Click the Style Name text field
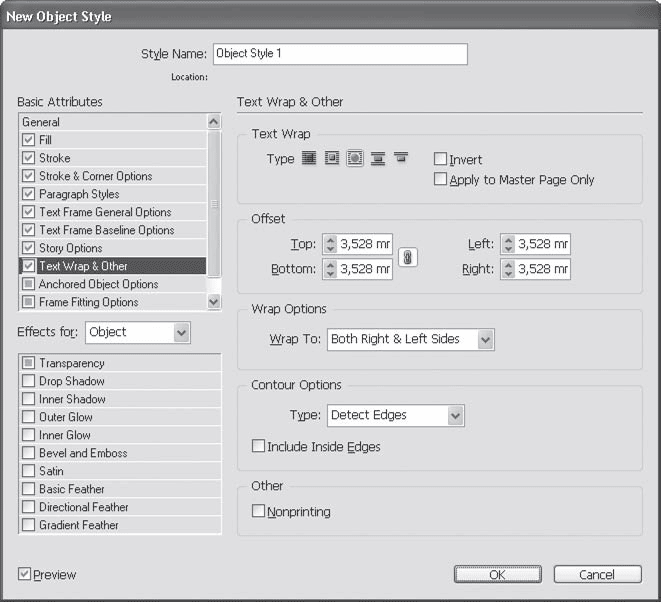This screenshot has height=602, width=661. pyautogui.click(x=340, y=54)
